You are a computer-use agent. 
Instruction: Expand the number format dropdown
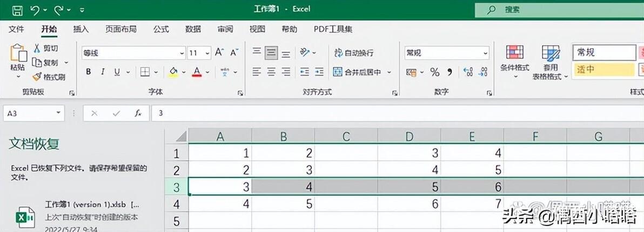(486, 53)
